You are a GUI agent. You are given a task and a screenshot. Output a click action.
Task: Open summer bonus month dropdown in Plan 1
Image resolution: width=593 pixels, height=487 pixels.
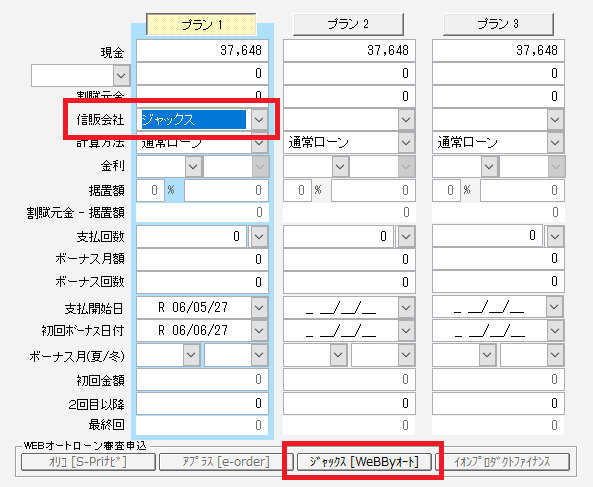191,355
